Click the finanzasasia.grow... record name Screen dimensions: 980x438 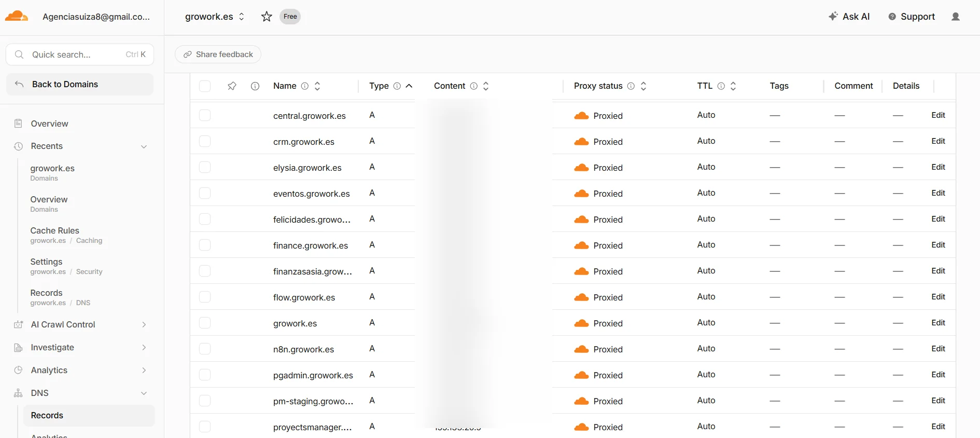[313, 271]
